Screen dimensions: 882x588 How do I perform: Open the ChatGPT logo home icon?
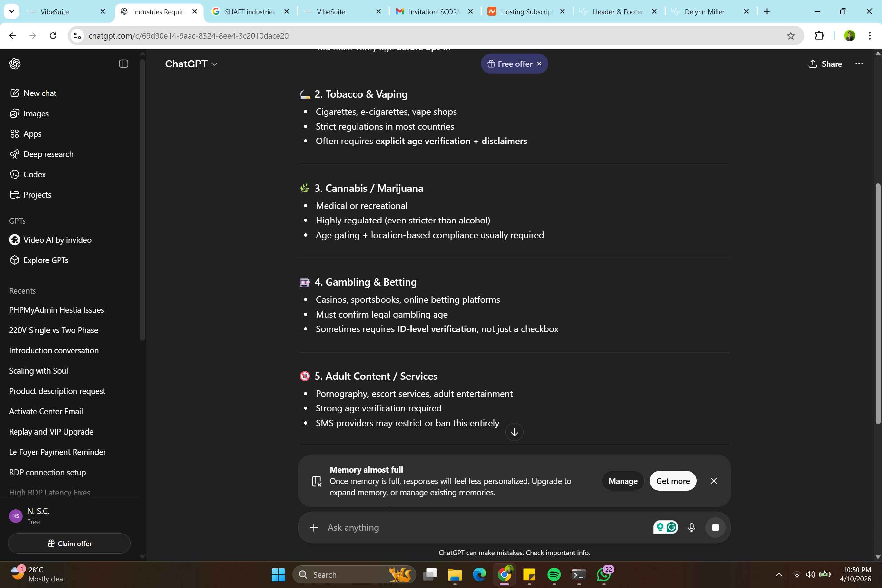[15, 64]
